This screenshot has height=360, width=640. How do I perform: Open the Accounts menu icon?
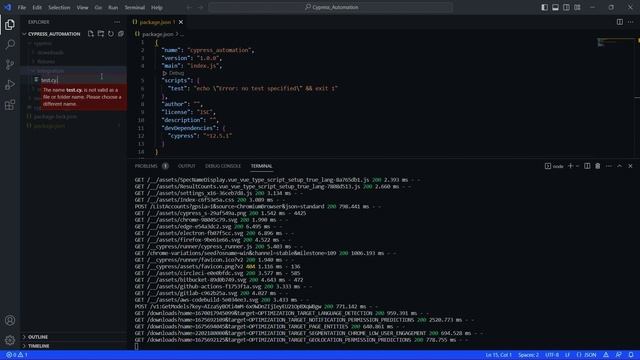click(x=10, y=320)
